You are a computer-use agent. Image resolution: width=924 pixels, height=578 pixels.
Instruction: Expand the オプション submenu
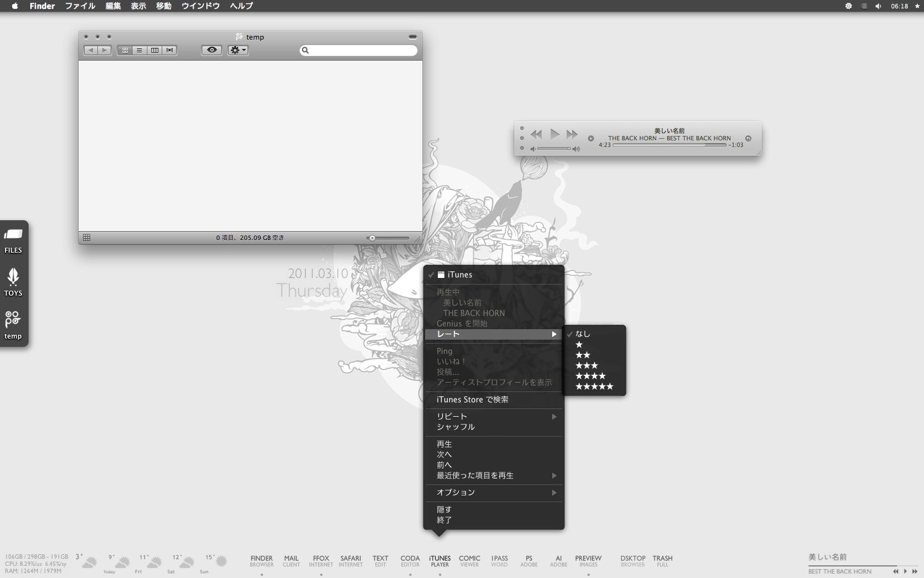click(494, 493)
